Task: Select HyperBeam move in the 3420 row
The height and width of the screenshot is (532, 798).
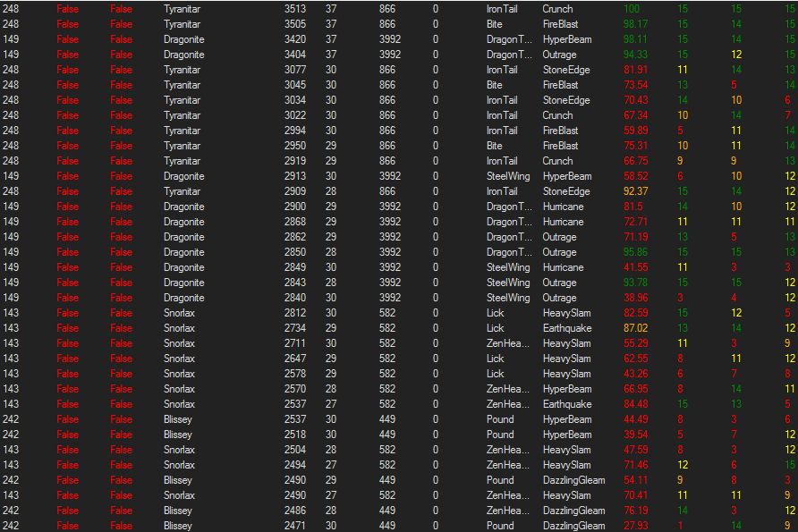Action: coord(567,39)
